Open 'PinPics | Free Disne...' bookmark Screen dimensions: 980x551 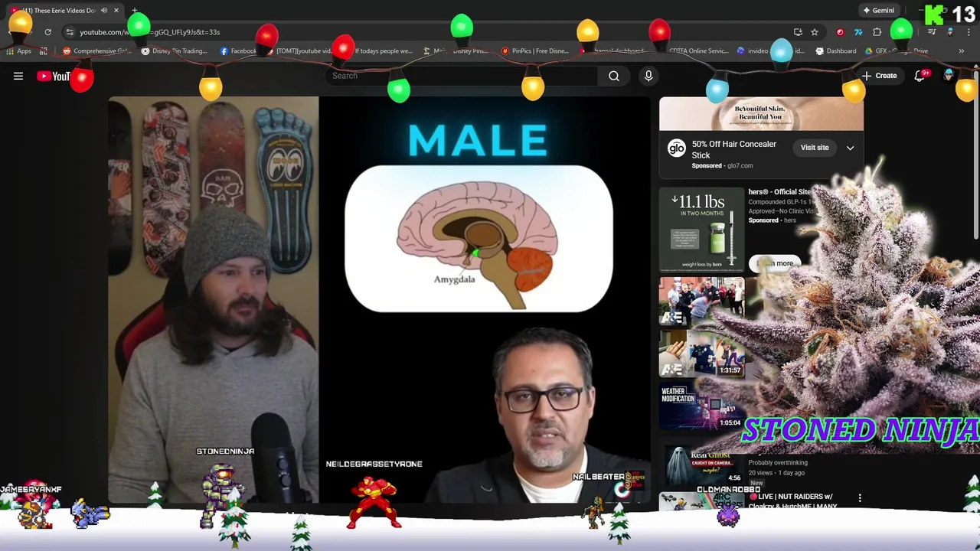coord(535,51)
